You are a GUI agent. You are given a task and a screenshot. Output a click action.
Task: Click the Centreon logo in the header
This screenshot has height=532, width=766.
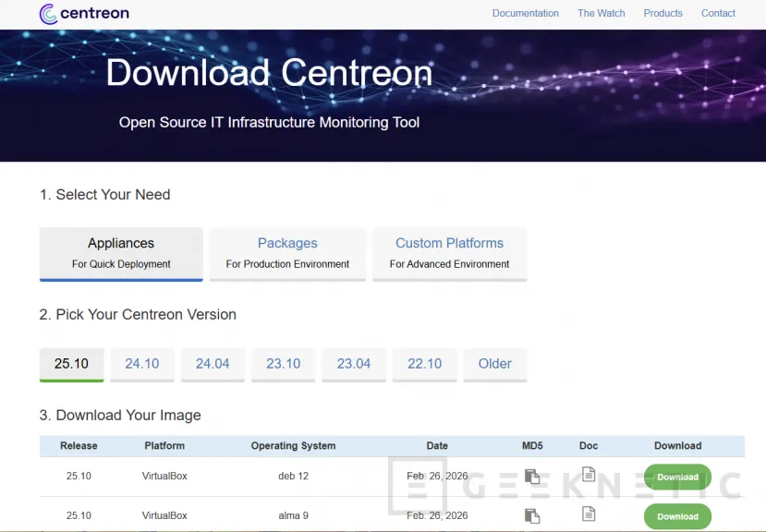pos(83,13)
